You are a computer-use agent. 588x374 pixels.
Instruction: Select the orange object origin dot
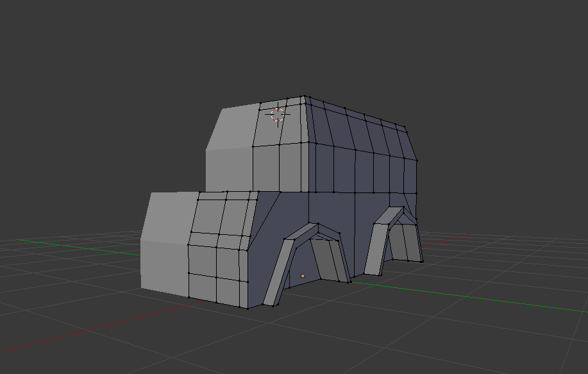click(x=303, y=276)
